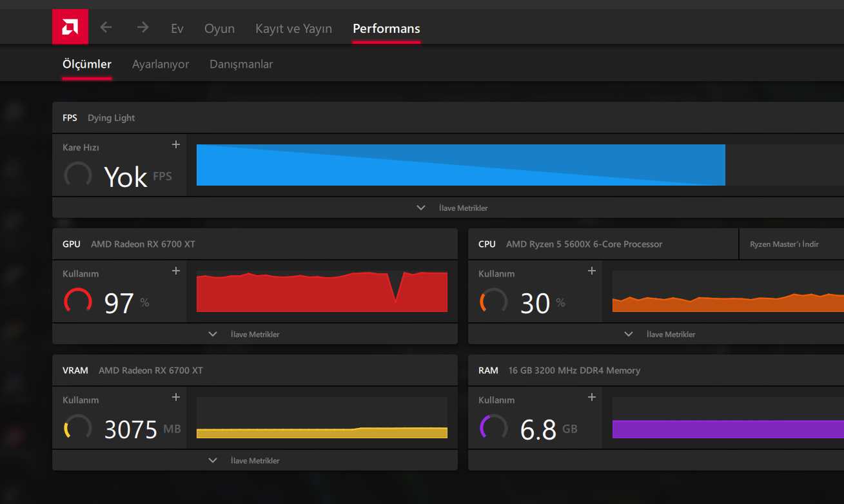The width and height of the screenshot is (844, 504).
Task: Click 16 GB 3200 MHz DDR4 Memory text
Action: 574,371
